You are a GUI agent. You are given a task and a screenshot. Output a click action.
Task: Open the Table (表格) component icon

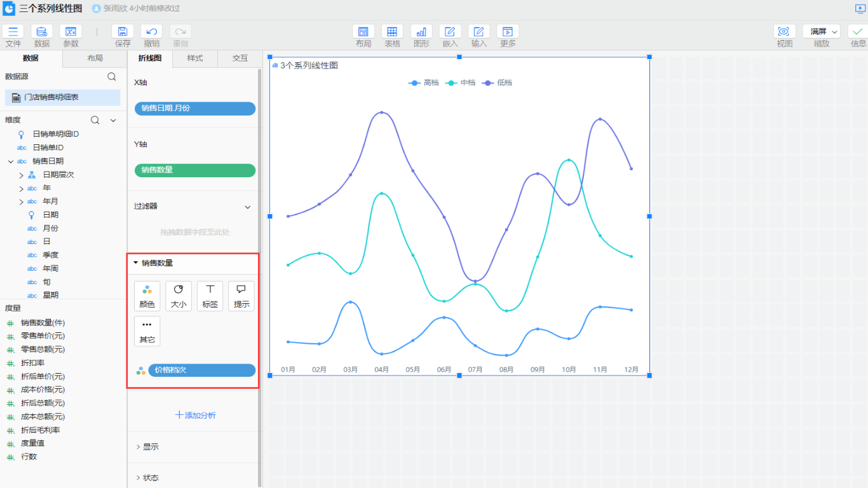392,32
